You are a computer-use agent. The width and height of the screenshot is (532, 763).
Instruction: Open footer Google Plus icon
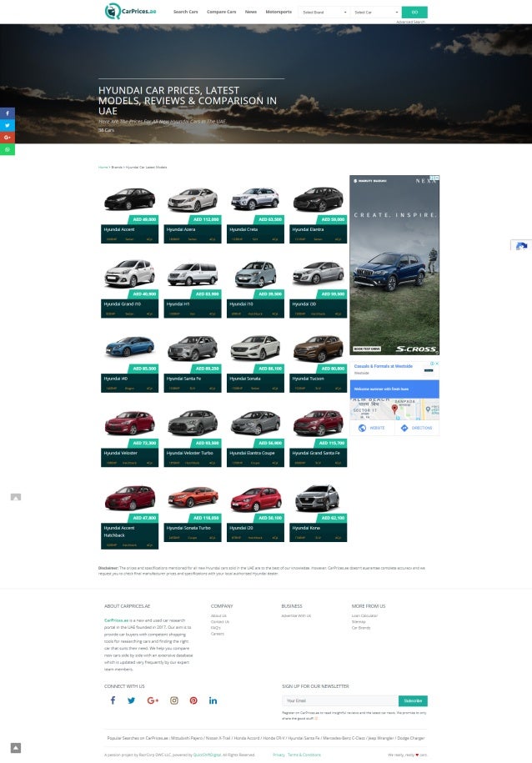click(x=153, y=700)
